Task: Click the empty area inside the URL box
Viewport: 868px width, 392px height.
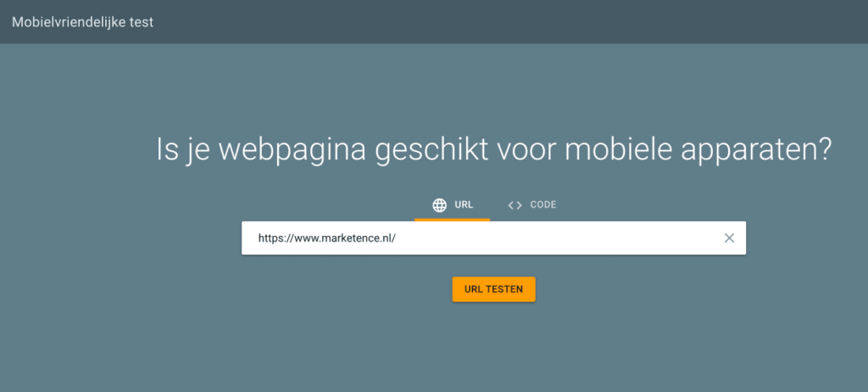Action: (554, 238)
